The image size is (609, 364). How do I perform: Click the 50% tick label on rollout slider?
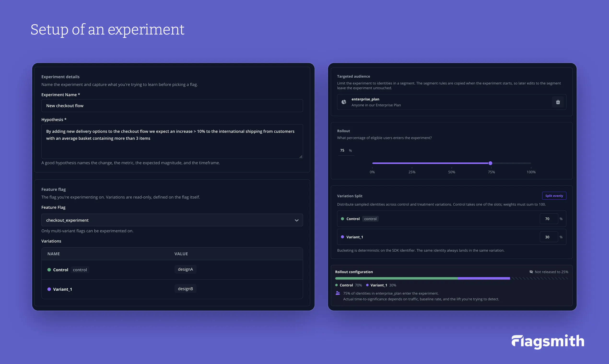[x=451, y=172]
